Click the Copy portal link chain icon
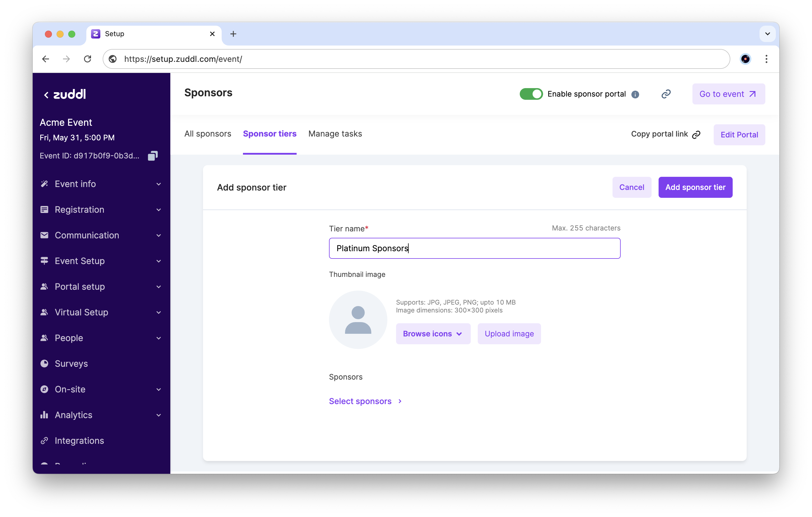The width and height of the screenshot is (812, 517). 696,135
